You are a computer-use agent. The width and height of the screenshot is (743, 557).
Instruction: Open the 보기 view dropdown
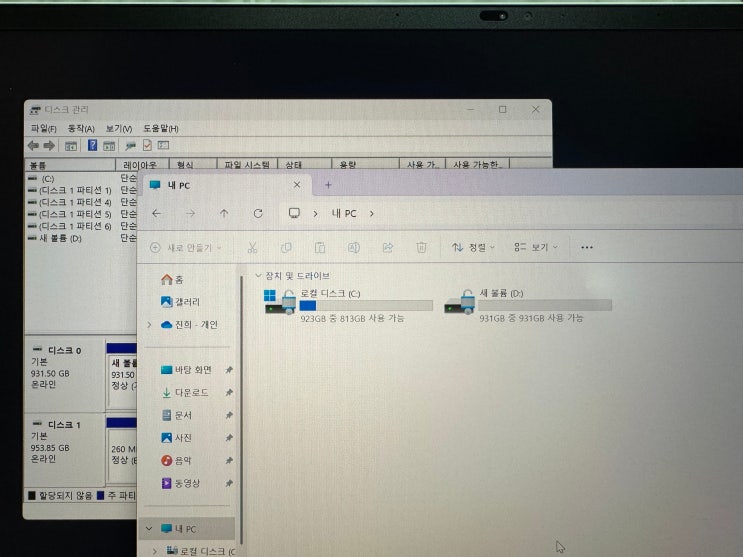tap(536, 247)
